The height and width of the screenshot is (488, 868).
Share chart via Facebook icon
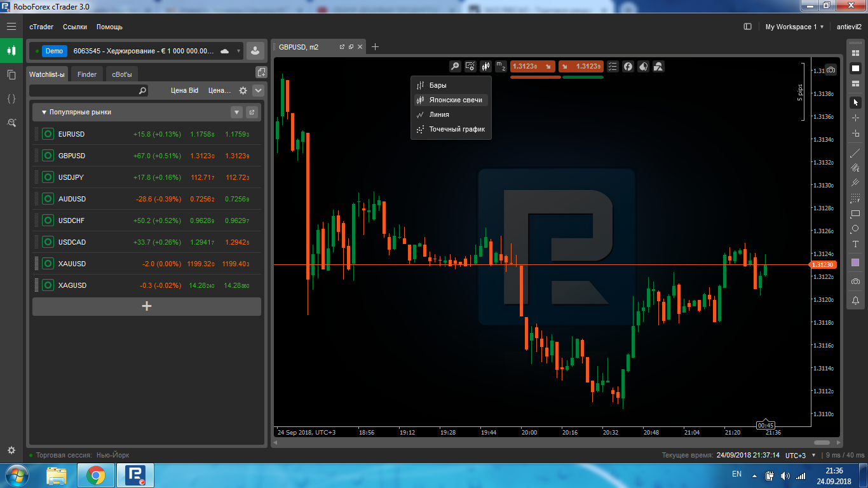(628, 66)
